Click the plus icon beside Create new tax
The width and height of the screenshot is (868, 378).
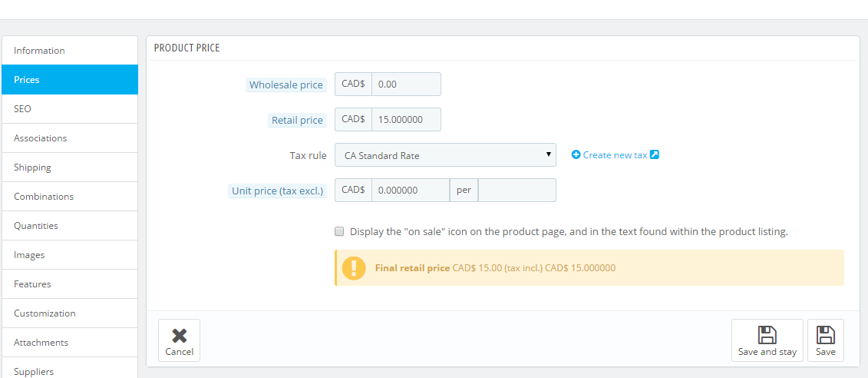point(576,155)
